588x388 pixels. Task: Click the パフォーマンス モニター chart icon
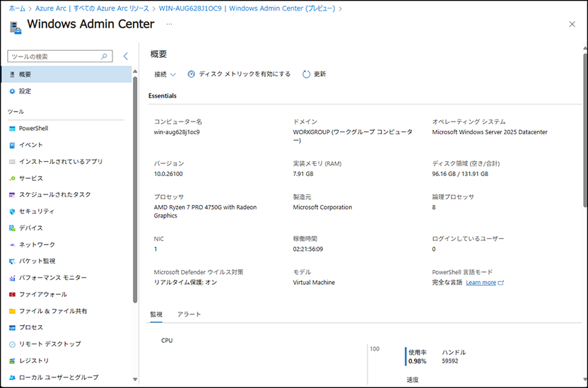13,278
